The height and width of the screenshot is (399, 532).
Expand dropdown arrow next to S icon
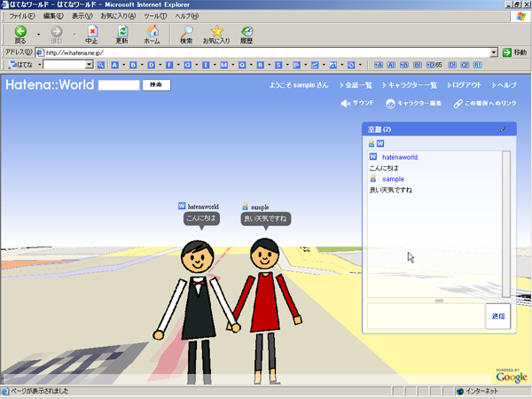pos(287,65)
